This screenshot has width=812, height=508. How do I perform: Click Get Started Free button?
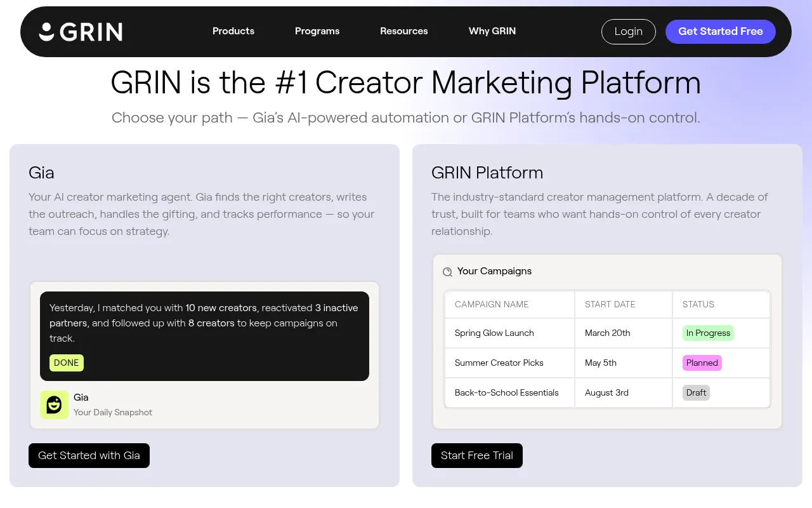point(720,32)
